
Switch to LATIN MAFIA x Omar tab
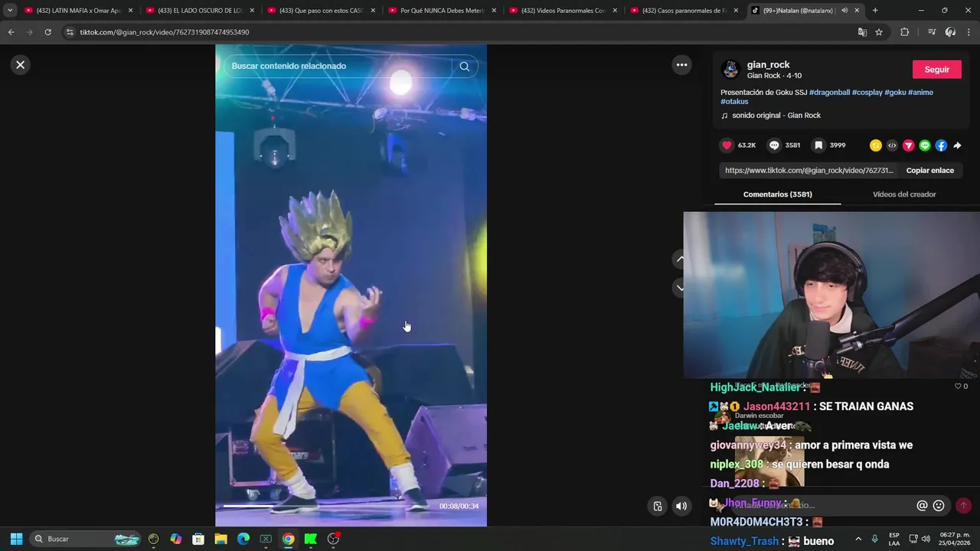[x=79, y=11]
